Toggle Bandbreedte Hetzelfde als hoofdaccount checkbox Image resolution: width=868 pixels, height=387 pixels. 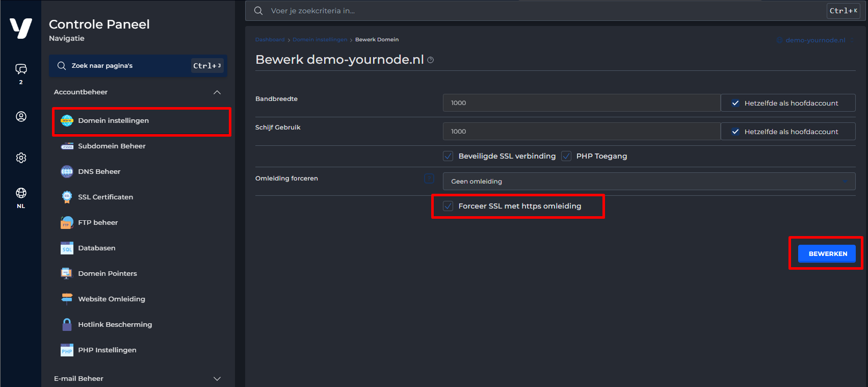click(x=735, y=103)
